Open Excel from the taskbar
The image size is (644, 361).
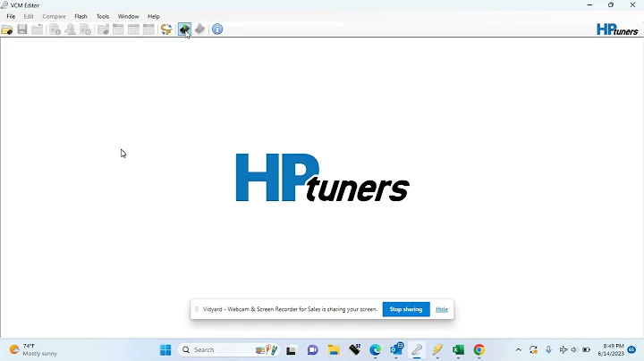[x=458, y=350]
